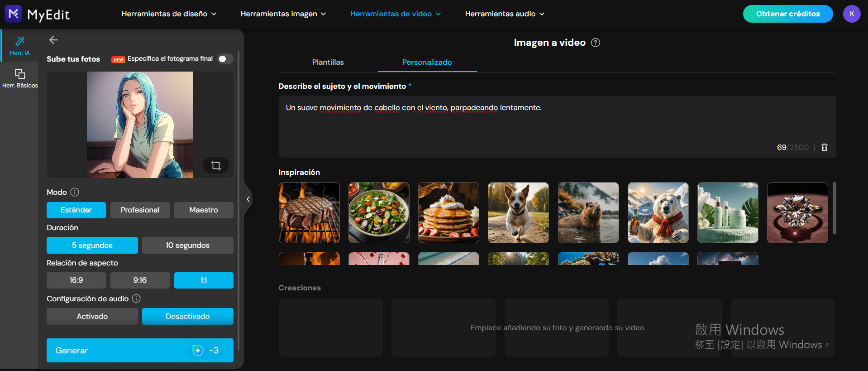This screenshot has width=868, height=371.
Task: Set duration to 10 segundos
Action: click(x=188, y=245)
